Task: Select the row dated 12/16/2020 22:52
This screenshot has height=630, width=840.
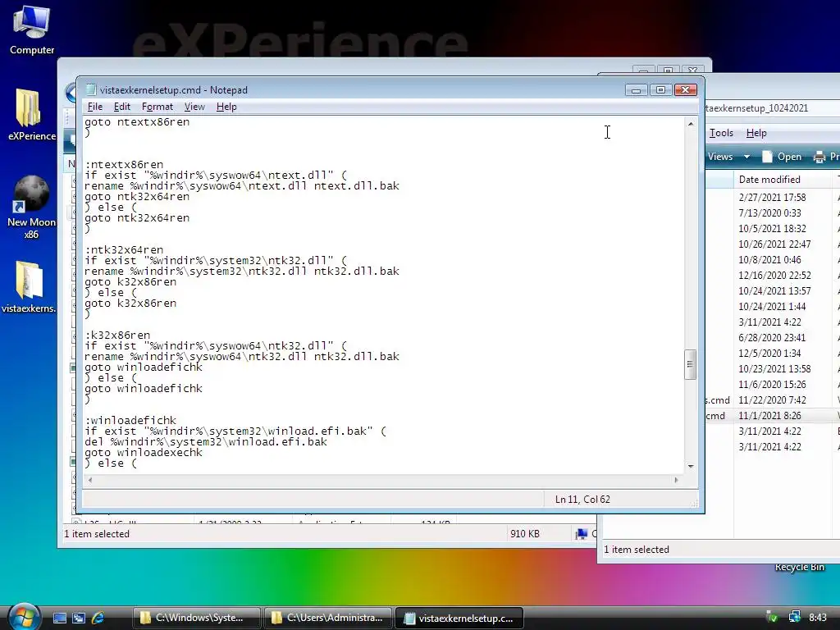Action: [x=774, y=275]
